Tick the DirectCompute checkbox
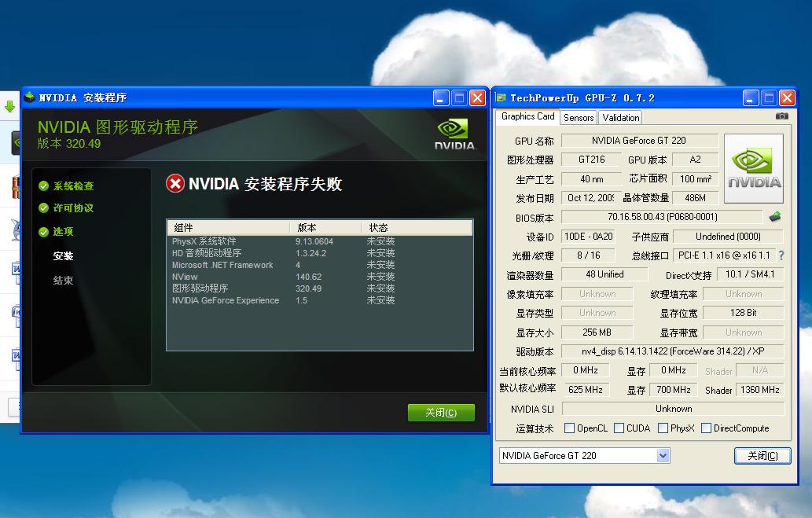The height and width of the screenshot is (518, 812). click(x=706, y=428)
